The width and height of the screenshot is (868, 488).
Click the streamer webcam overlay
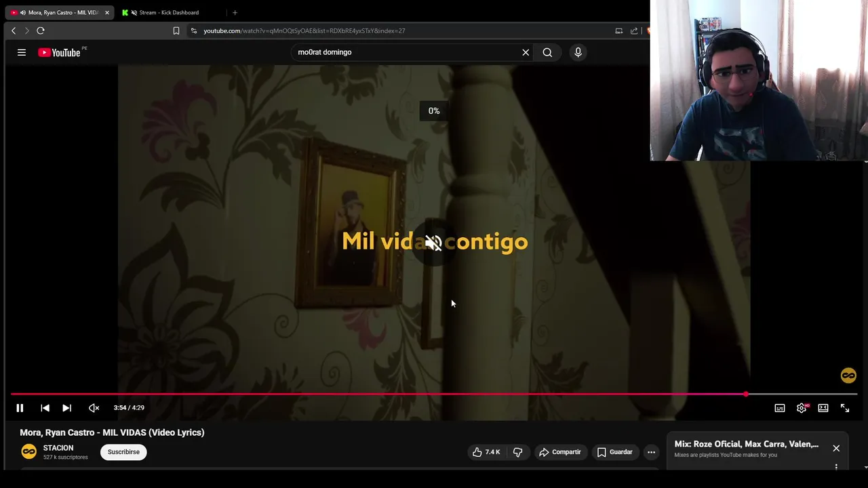coord(759,80)
